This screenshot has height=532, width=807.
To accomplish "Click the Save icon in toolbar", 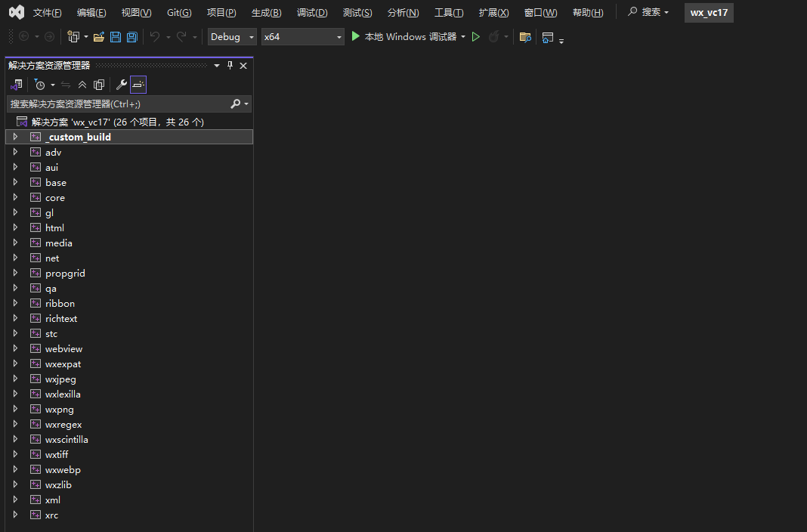I will point(116,37).
